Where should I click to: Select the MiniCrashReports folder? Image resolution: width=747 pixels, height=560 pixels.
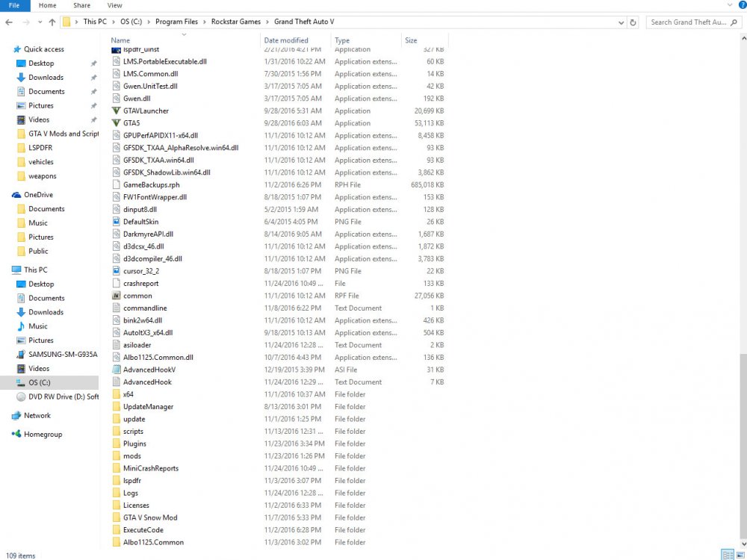pyautogui.click(x=151, y=468)
